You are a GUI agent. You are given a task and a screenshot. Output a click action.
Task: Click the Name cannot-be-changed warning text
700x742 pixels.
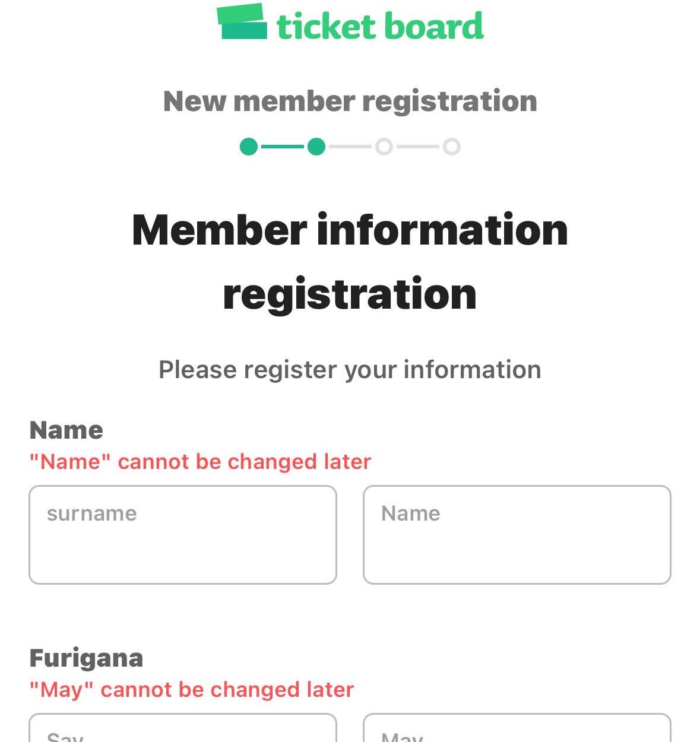click(x=200, y=461)
